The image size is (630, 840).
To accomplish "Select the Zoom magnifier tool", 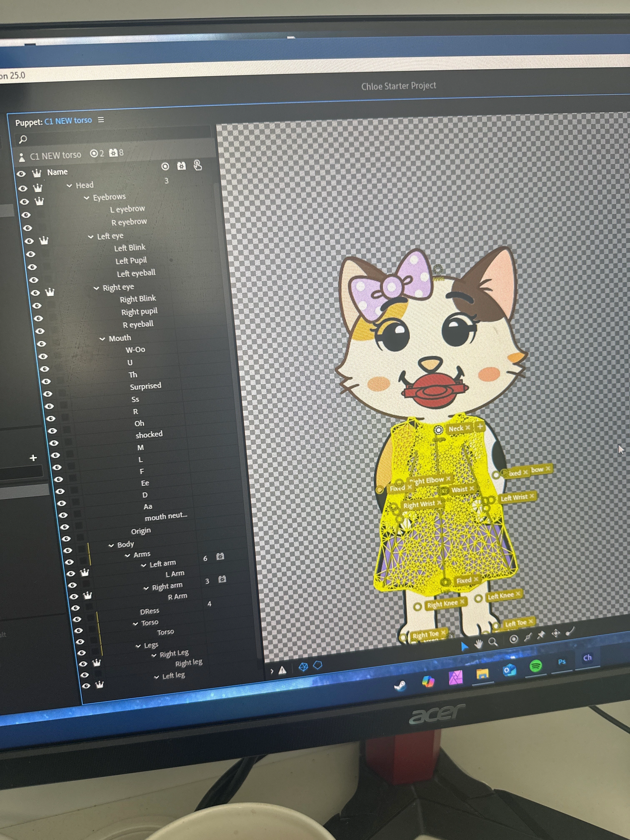I will [x=493, y=641].
